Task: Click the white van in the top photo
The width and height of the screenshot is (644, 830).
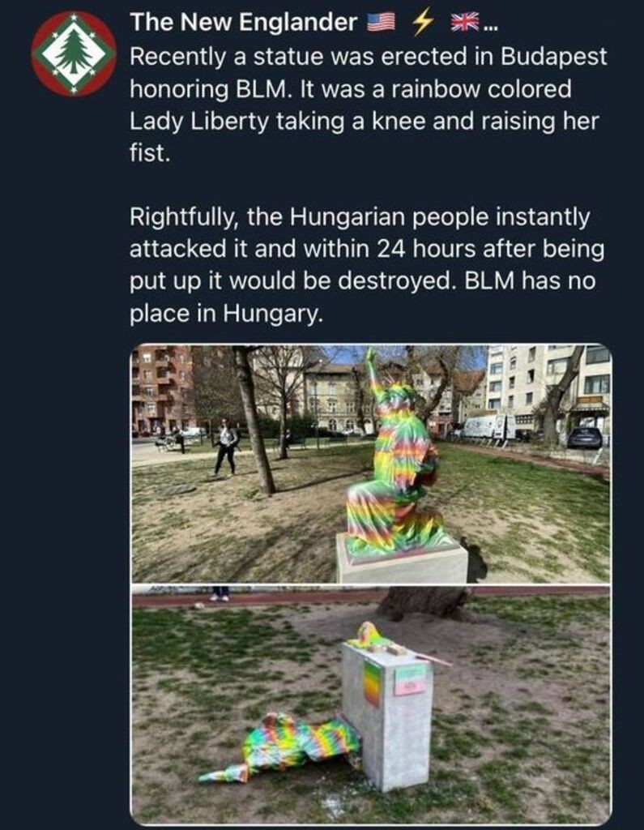Action: (x=488, y=426)
